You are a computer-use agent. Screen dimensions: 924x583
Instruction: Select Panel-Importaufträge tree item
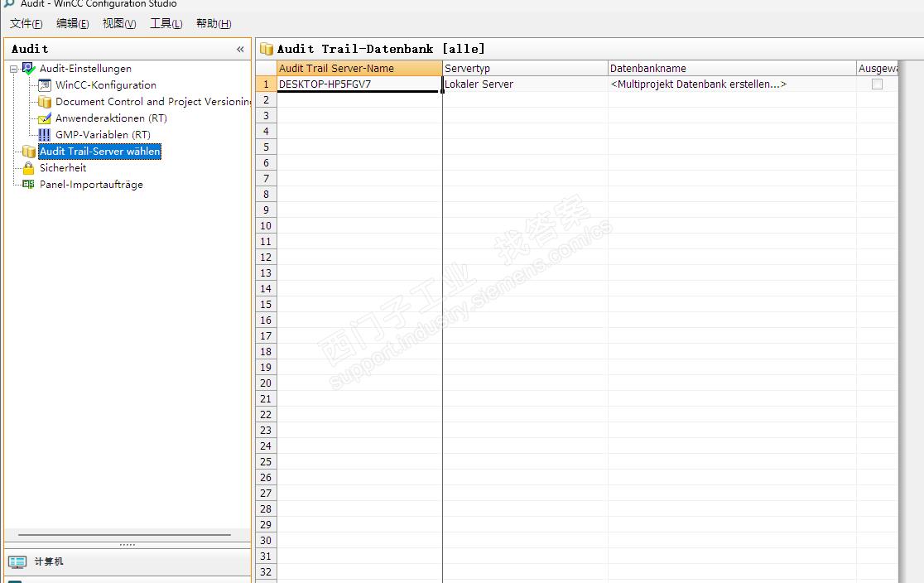91,185
